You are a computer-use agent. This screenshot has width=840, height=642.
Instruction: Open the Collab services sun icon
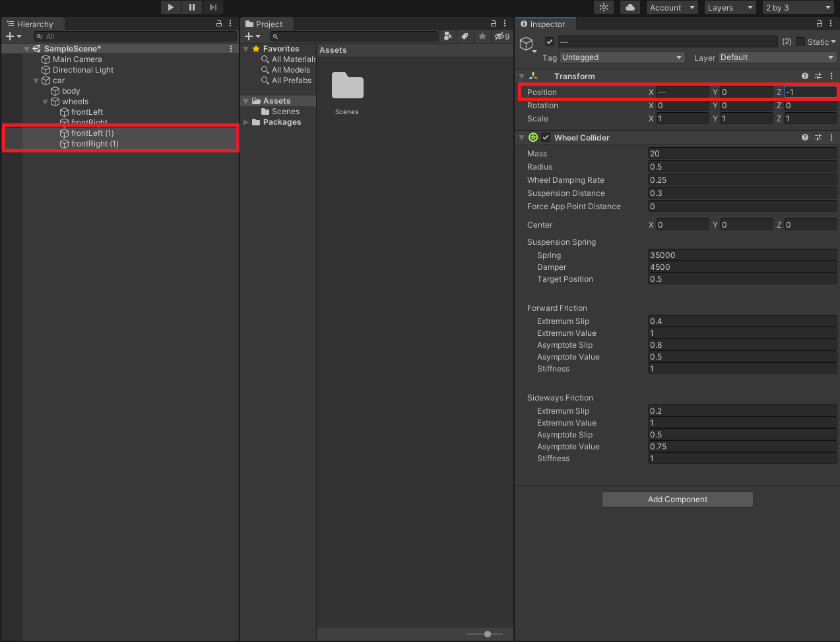[x=604, y=7]
